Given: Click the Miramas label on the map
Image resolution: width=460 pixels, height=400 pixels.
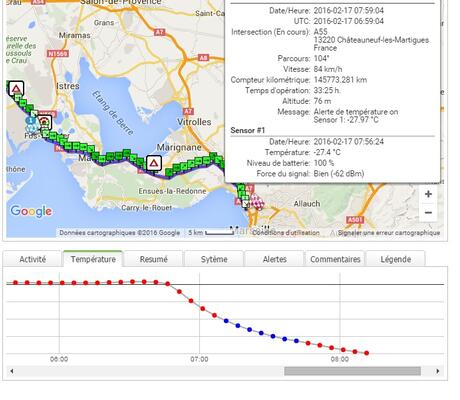Looking at the screenshot, I should pyautogui.click(x=75, y=35).
